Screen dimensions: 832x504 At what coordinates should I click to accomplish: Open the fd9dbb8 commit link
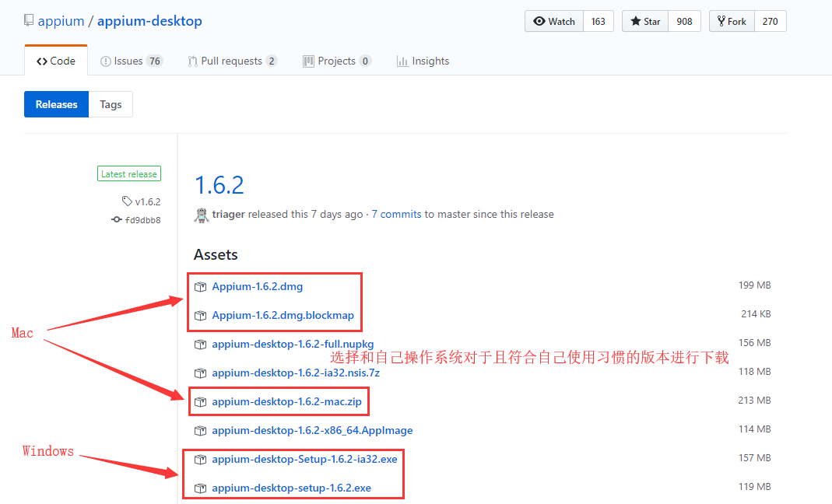click(142, 219)
